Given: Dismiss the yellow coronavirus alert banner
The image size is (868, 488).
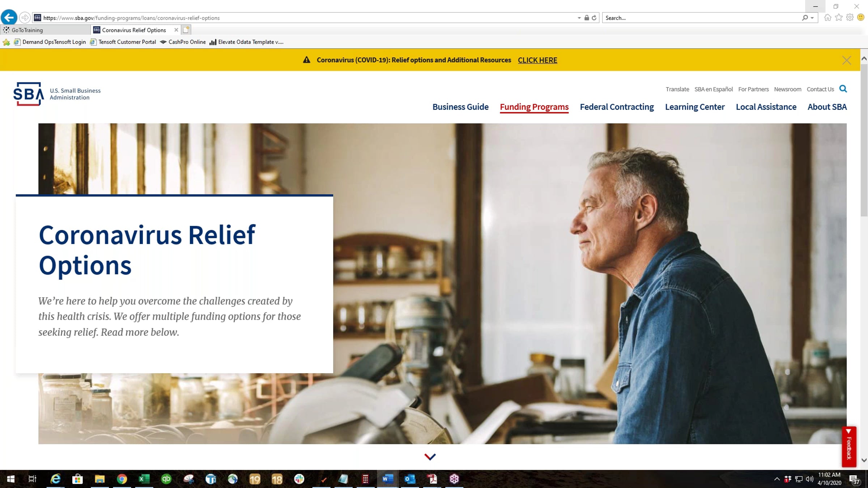Looking at the screenshot, I should click(x=846, y=60).
